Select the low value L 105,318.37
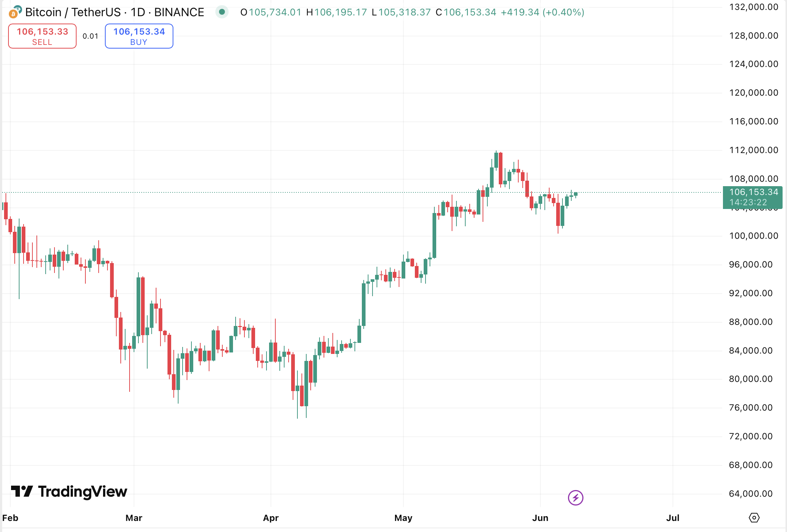This screenshot has width=787, height=532. point(403,12)
